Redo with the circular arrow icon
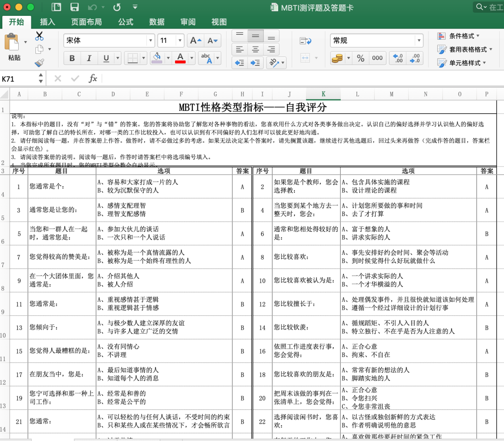The height and width of the screenshot is (441, 504). coord(117,7)
